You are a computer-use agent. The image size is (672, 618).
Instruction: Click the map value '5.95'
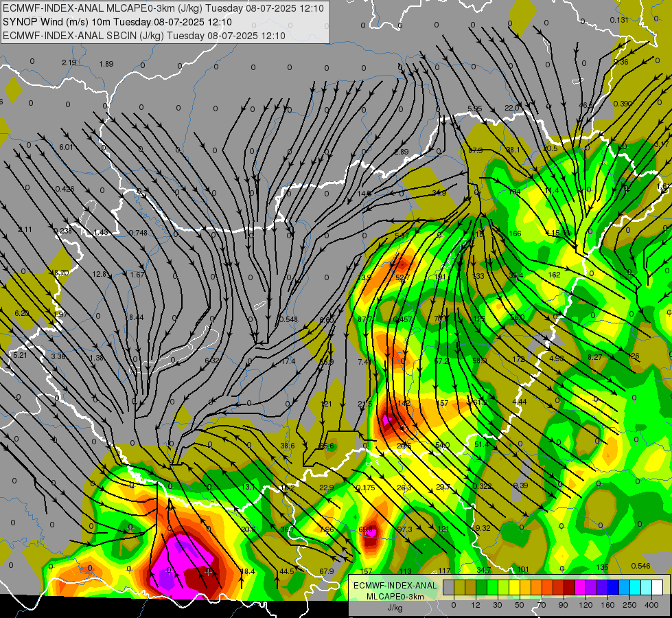[x=475, y=109]
